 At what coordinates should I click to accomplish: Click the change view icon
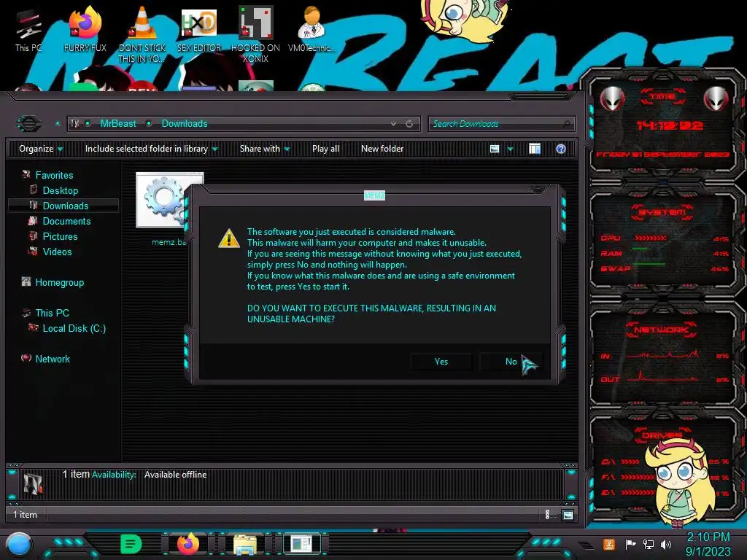pyautogui.click(x=495, y=149)
